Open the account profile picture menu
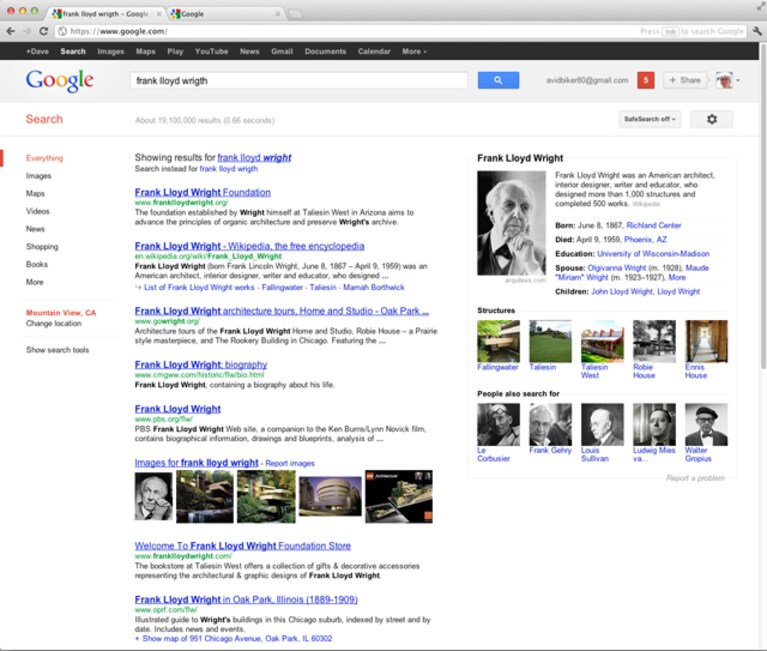767x651 pixels. point(727,80)
